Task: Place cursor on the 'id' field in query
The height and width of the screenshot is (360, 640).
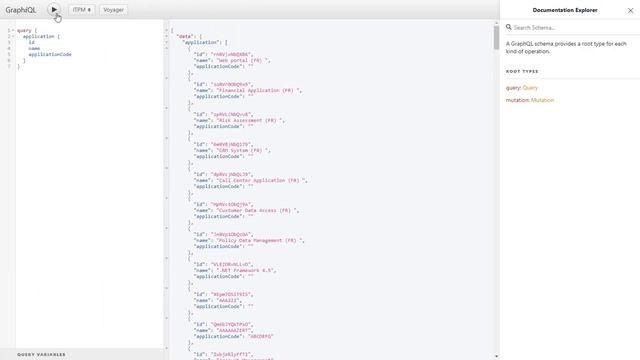Action: [31, 42]
